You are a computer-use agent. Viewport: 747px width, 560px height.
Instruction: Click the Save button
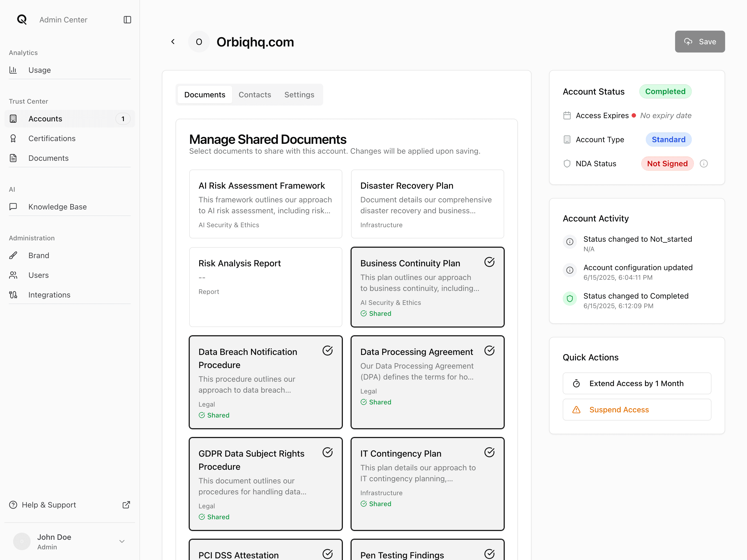pos(700,42)
